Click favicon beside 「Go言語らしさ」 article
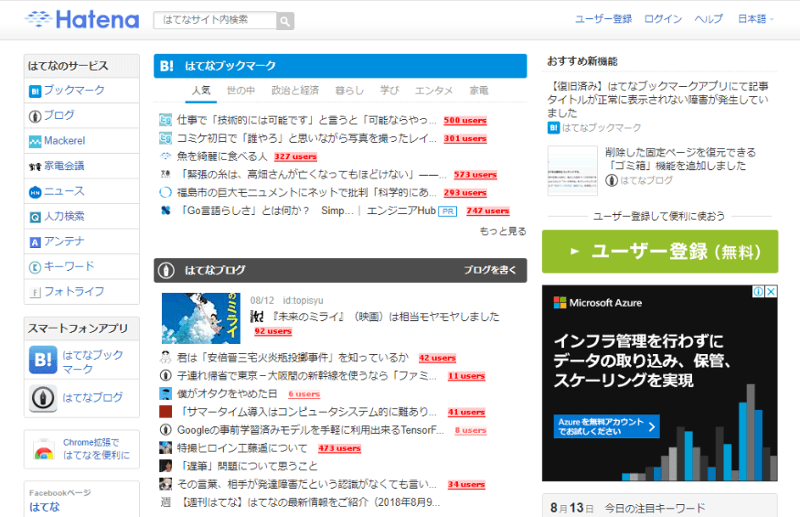Screen dimensions: 800x517 click(165, 210)
